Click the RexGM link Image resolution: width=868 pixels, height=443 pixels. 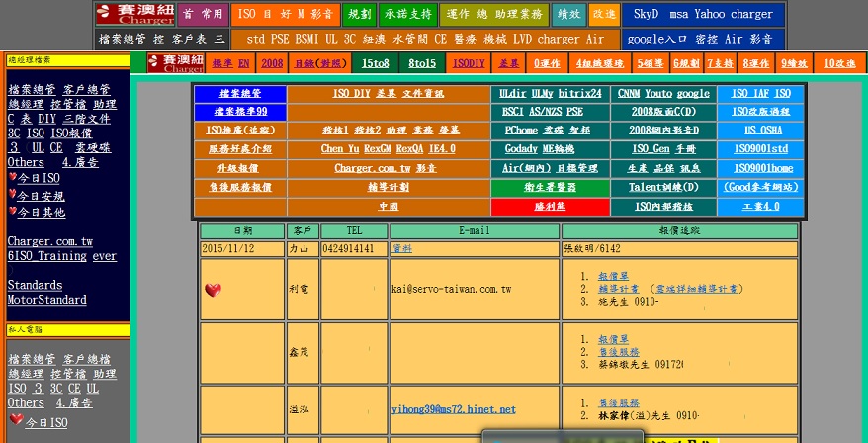tap(378, 149)
